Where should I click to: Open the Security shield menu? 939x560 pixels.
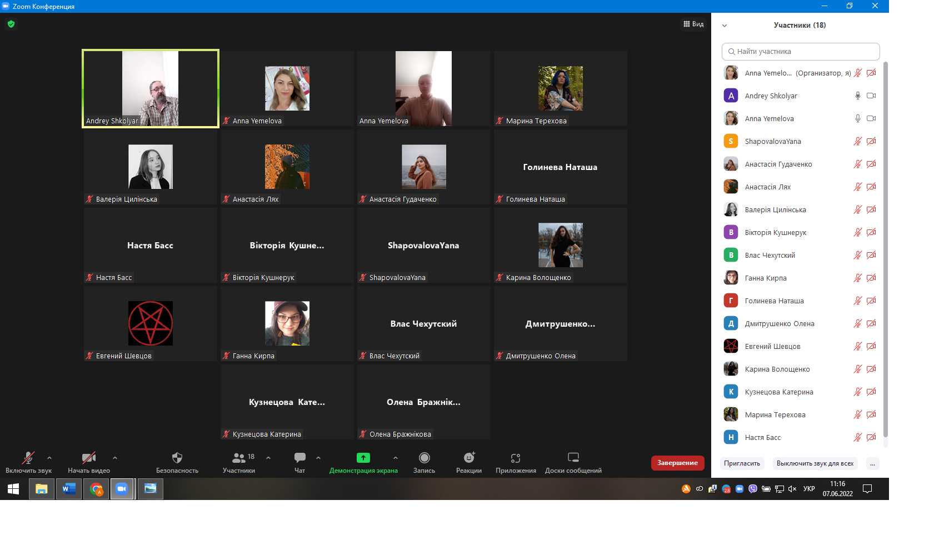177,462
